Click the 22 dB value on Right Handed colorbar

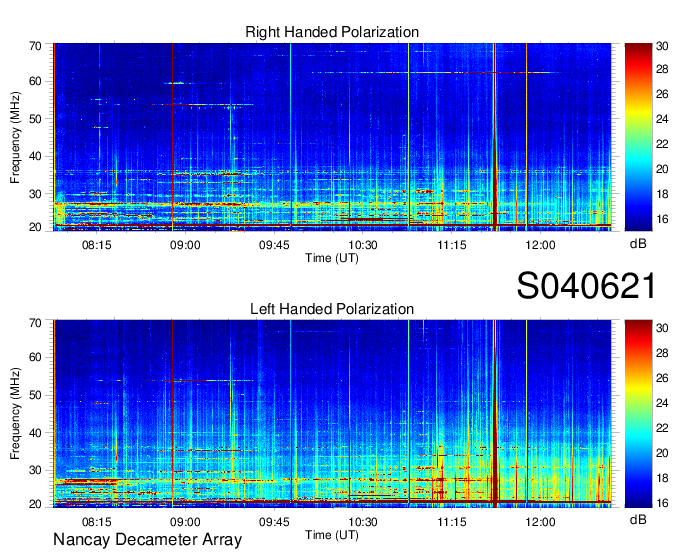(x=662, y=144)
